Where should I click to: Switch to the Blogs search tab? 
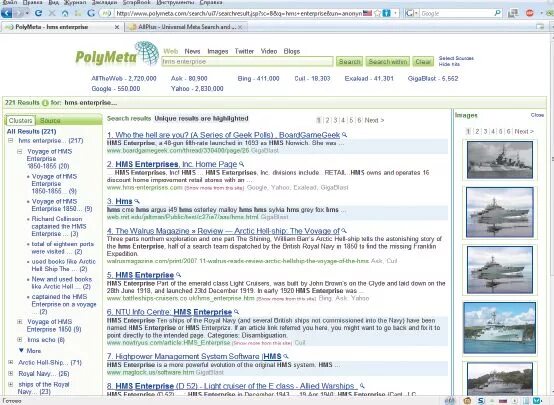291,51
